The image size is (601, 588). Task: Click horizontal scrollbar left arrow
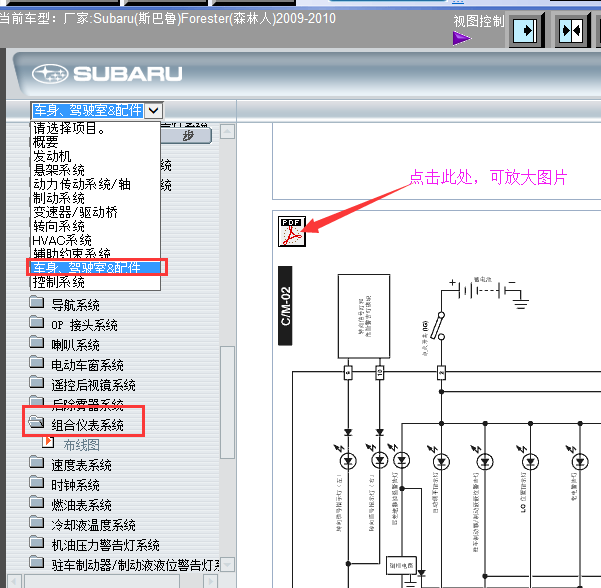14,581
